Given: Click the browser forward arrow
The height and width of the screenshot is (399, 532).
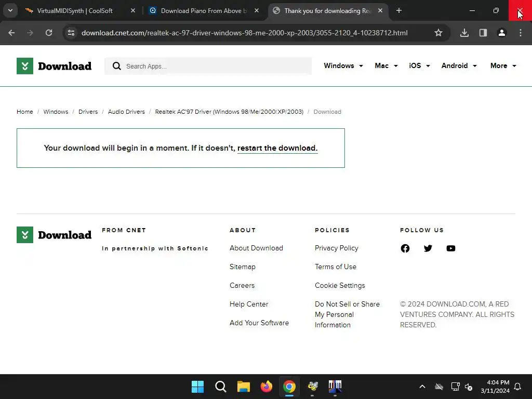Looking at the screenshot, I should pyautogui.click(x=30, y=33).
